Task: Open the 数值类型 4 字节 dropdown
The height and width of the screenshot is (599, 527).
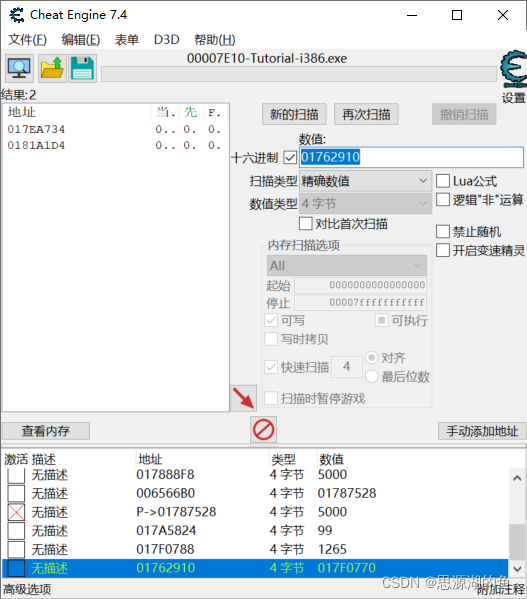Action: pos(365,203)
